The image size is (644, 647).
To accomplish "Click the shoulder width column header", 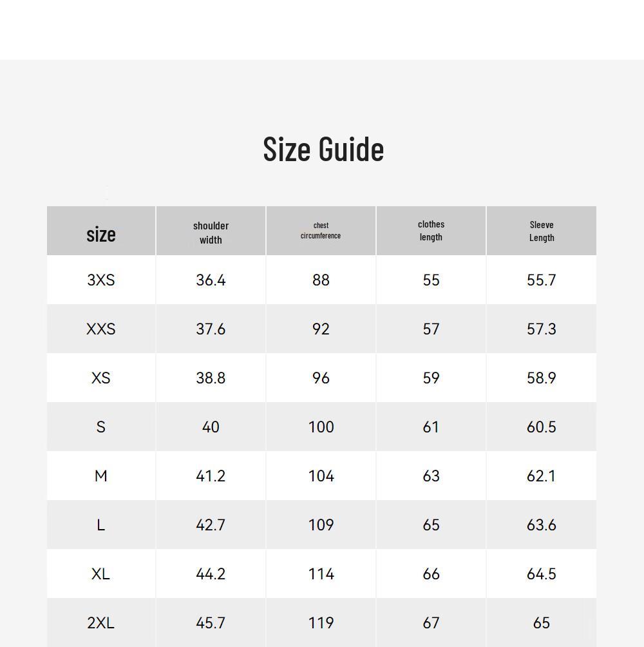I will (211, 233).
